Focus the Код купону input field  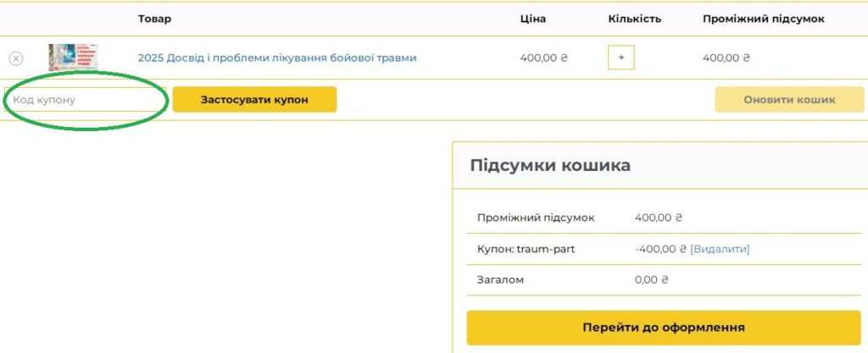(85, 100)
